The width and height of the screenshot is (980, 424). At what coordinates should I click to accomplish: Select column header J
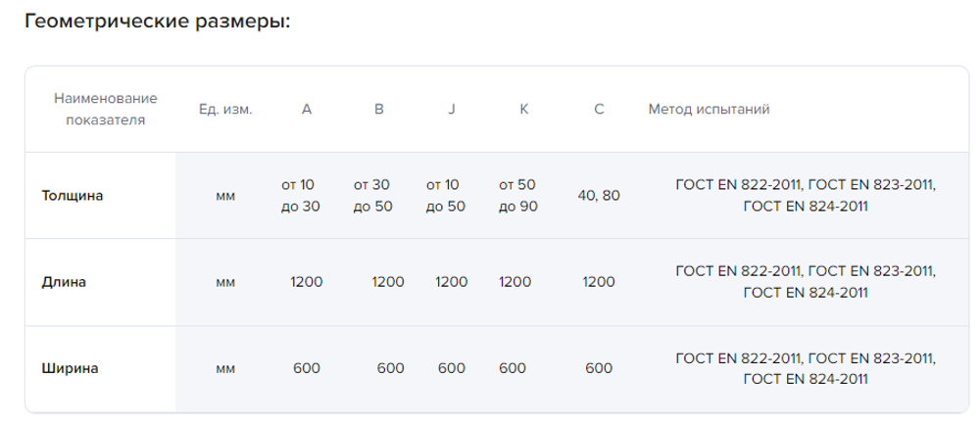tap(452, 110)
